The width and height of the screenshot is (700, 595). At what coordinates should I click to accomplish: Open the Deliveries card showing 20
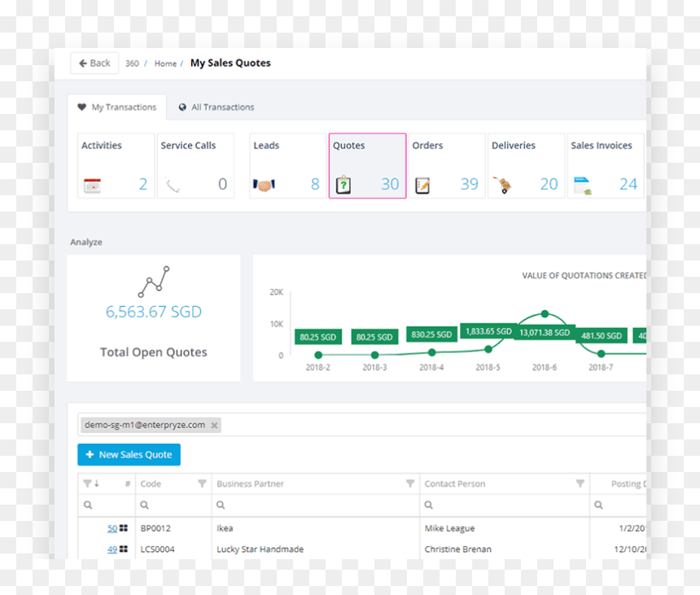[x=527, y=165]
